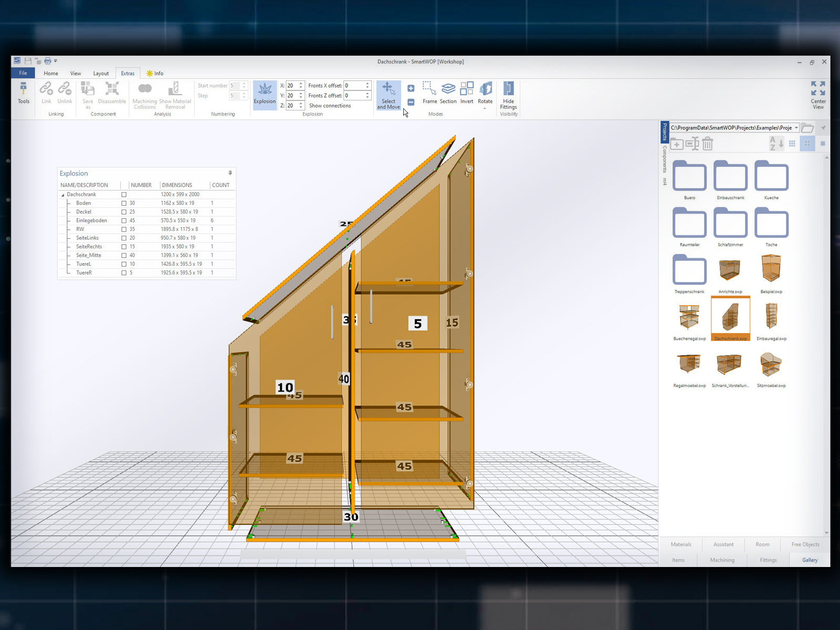The height and width of the screenshot is (630, 840).
Task: Toggle the TuereR row checkbox
Action: [124, 273]
